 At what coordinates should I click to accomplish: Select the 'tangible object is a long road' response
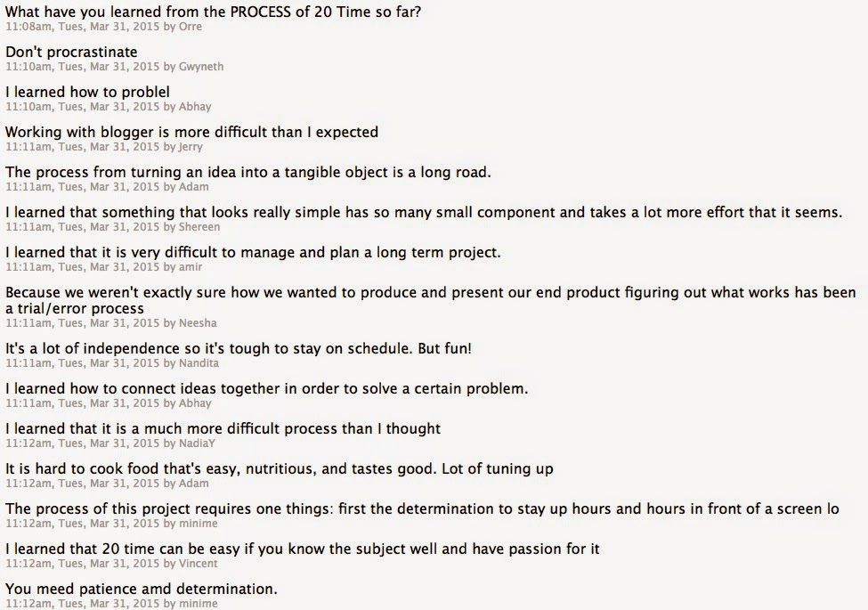click(247, 173)
